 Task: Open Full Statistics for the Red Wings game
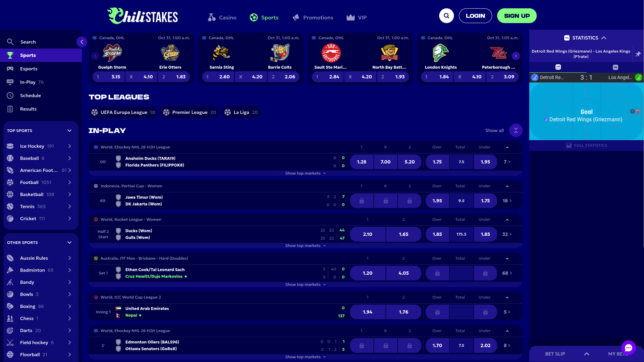coord(586,145)
